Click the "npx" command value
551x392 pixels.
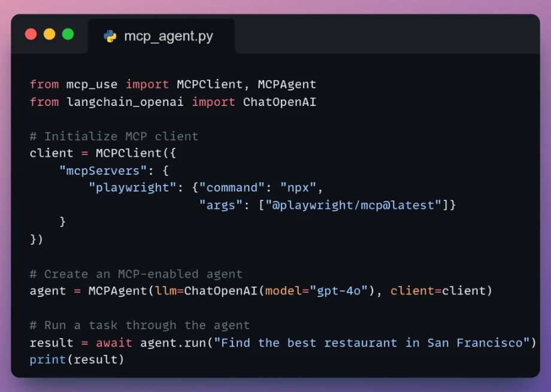click(298, 187)
